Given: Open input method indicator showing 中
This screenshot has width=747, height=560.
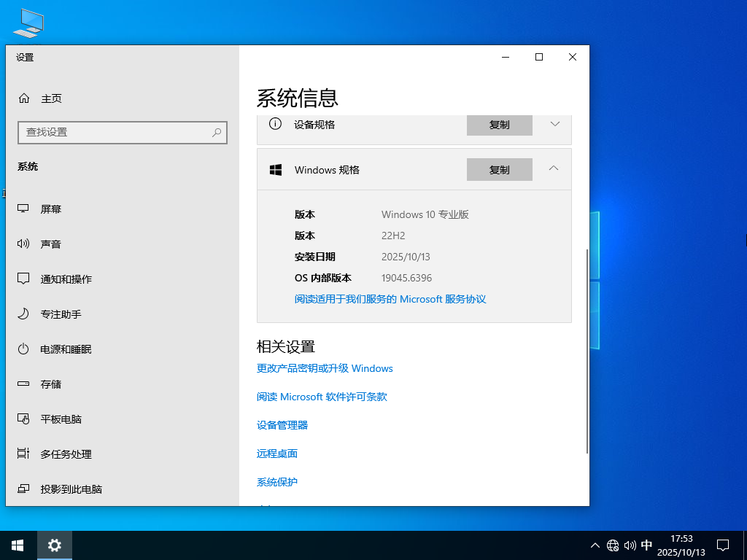Looking at the screenshot, I should pos(646,545).
